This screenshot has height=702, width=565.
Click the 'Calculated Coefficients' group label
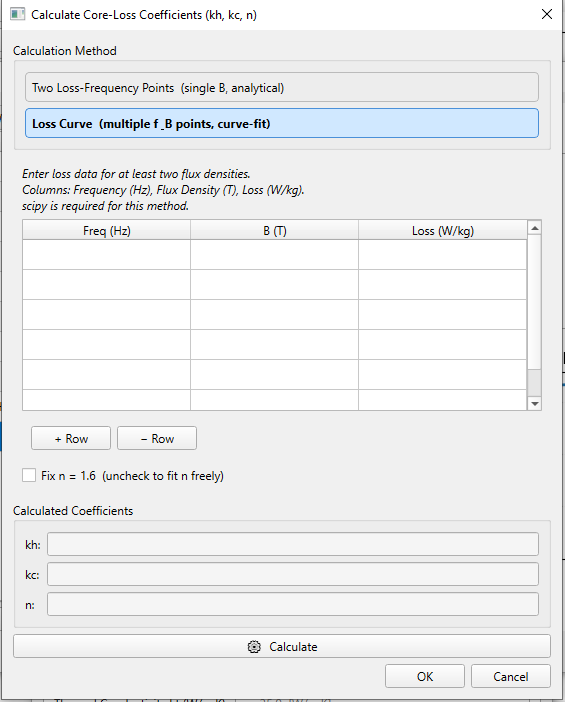[73, 510]
